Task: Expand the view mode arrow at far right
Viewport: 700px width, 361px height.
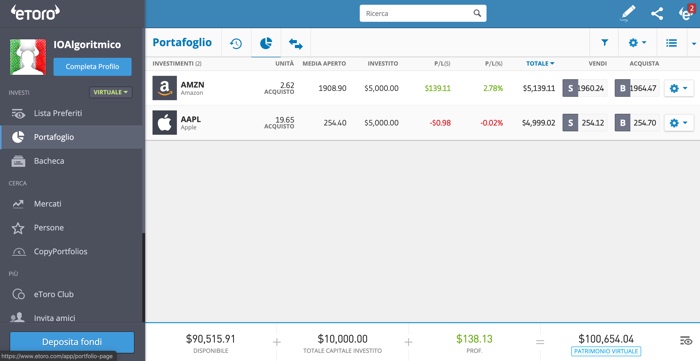Action: click(694, 43)
